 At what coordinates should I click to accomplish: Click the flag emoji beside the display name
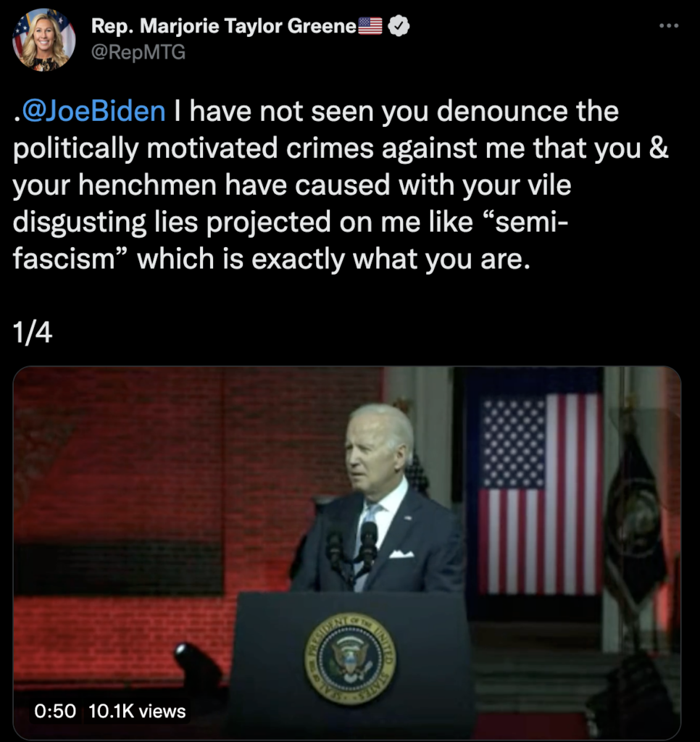pyautogui.click(x=370, y=28)
